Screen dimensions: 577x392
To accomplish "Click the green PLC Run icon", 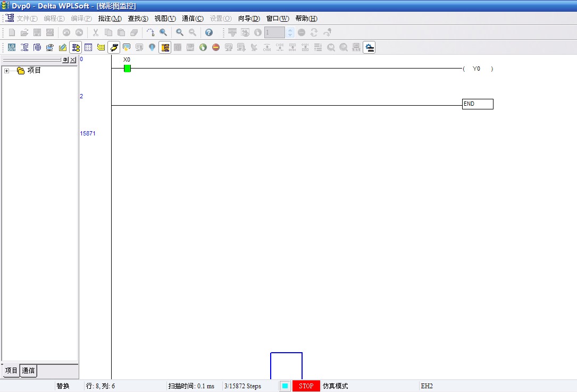I will coord(203,47).
